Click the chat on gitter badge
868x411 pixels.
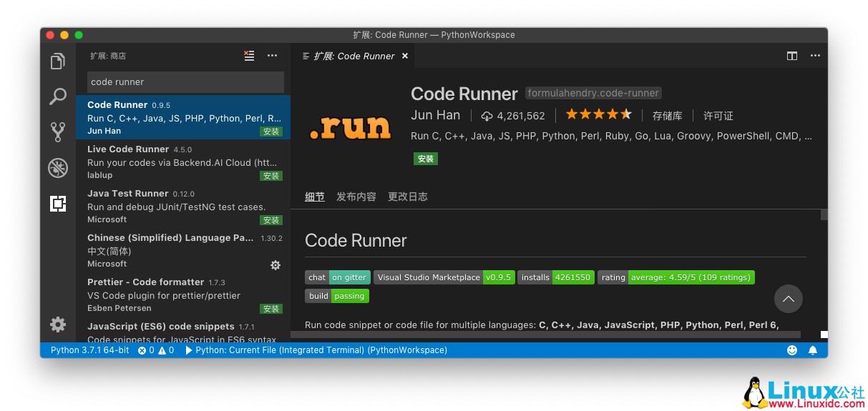pyautogui.click(x=338, y=277)
